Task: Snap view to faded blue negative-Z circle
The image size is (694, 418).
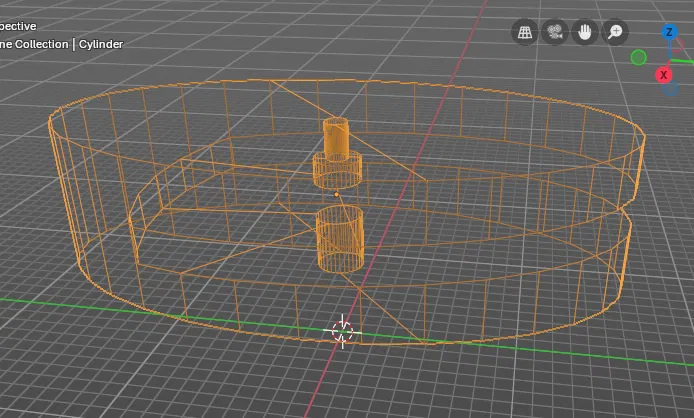Action: coord(671,89)
